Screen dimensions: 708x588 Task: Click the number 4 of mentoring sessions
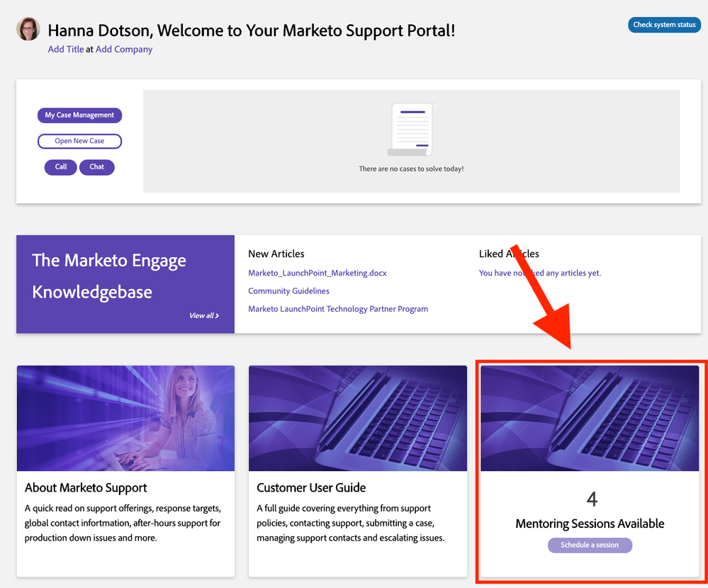592,499
